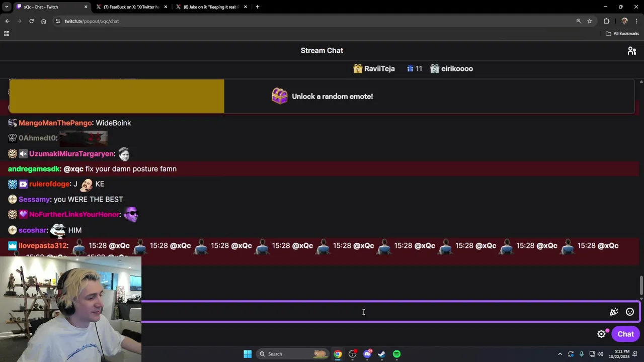The image size is (644, 362).
Task: Click the Bits cheer icon in chat input
Action: 614,312
